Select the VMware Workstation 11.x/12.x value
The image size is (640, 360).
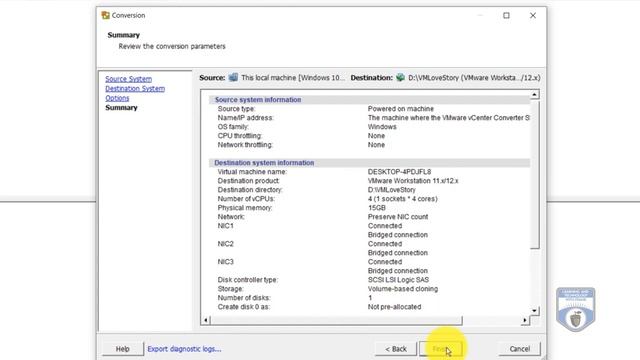coord(413,181)
